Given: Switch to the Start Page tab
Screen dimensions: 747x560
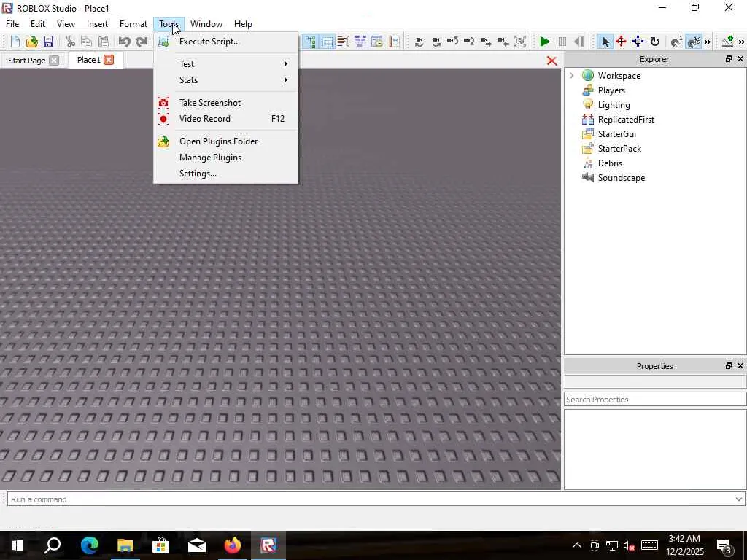Looking at the screenshot, I should 27,61.
